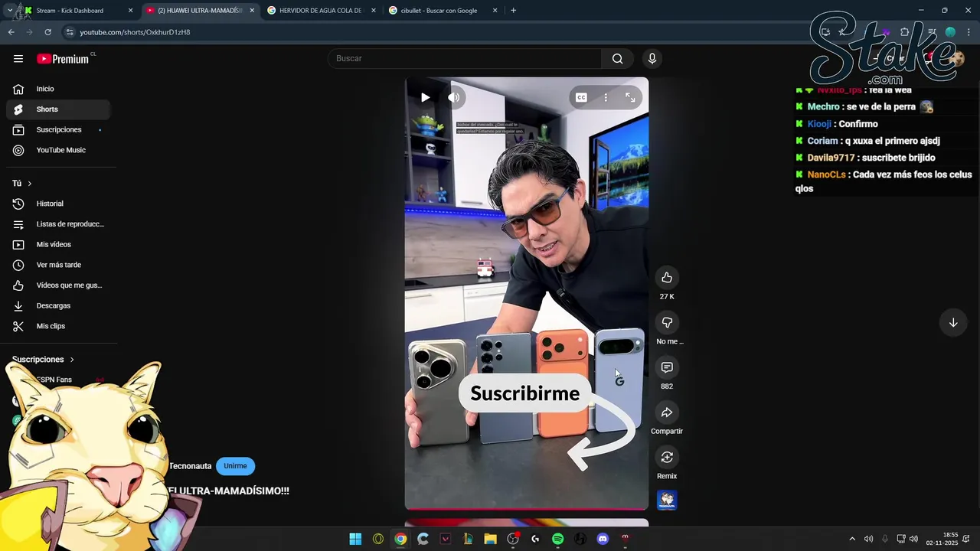This screenshot has height=551, width=980.
Task: Show hidden system tray icons
Action: click(x=852, y=539)
